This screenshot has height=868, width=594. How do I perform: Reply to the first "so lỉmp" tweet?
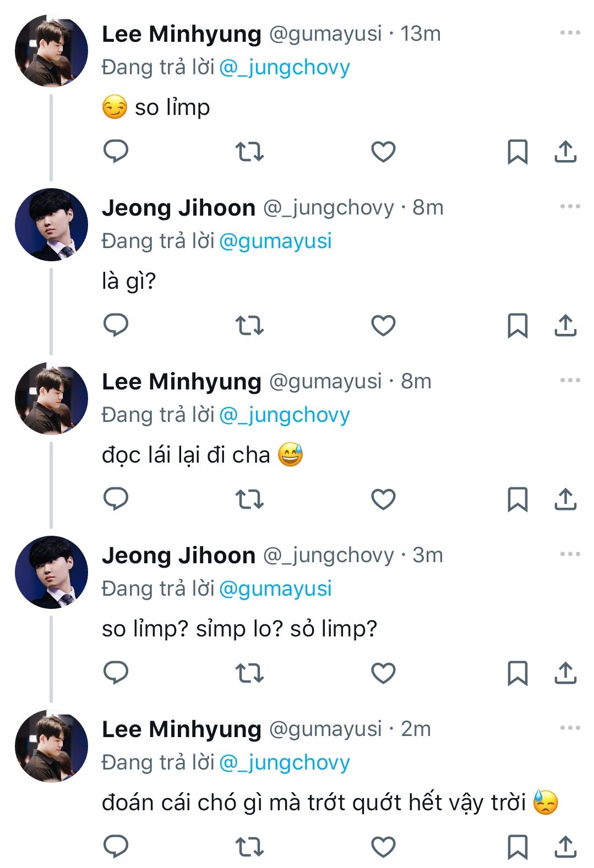[116, 151]
